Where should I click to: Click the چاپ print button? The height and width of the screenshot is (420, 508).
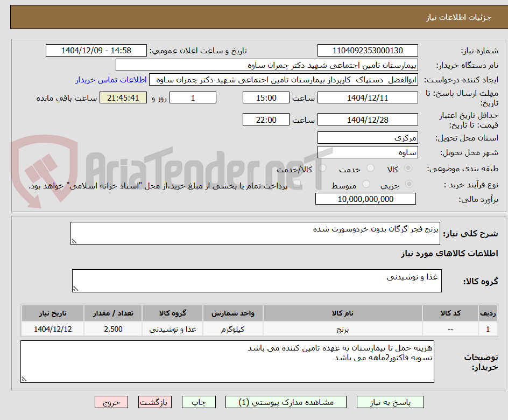point(199,402)
